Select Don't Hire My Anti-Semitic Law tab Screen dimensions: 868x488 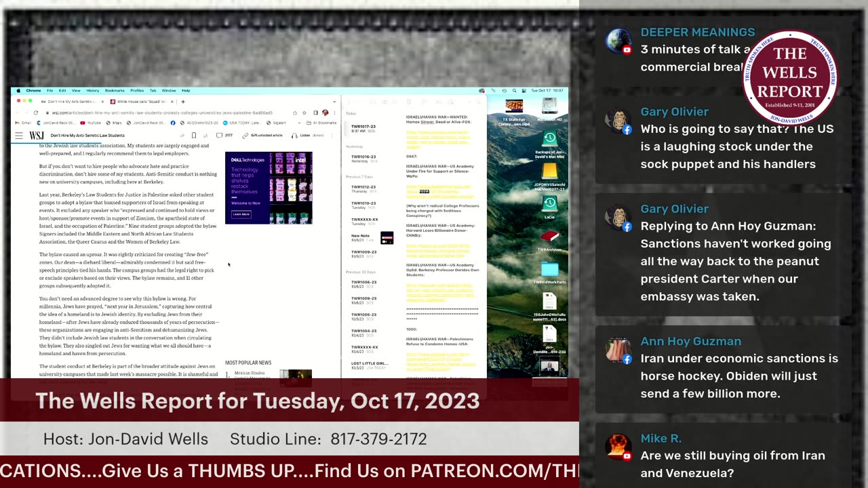[71, 102]
